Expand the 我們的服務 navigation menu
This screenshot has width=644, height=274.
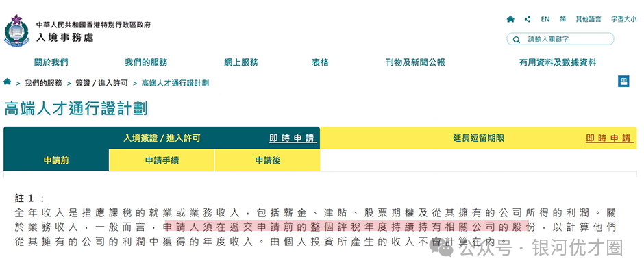146,62
